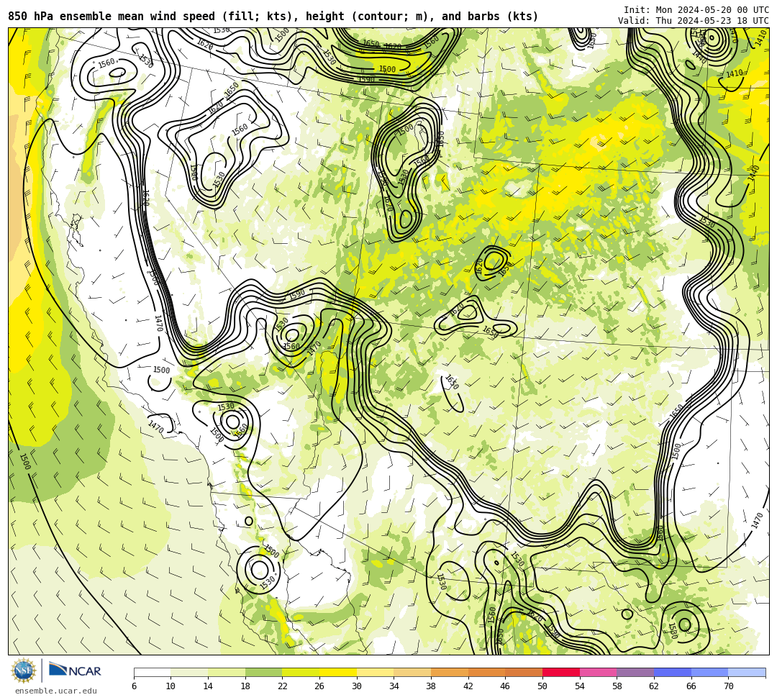Click colorbar tick label '14'
This screenshot has height=700, width=777.
(208, 686)
